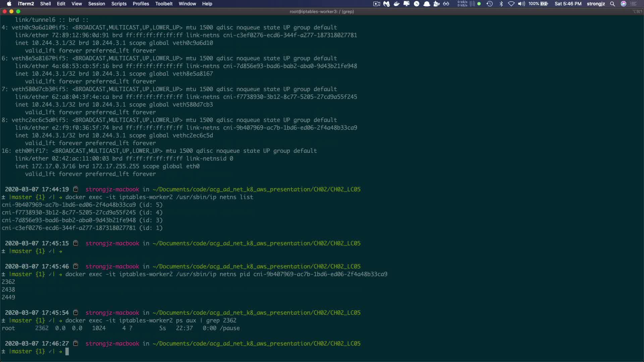The image size is (644, 362).
Task: Click the glasses menu bar icon
Action: [446, 4]
